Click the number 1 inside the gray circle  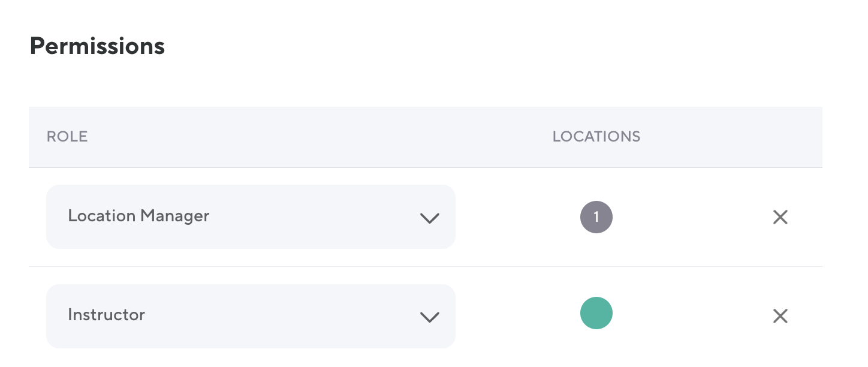pos(596,217)
